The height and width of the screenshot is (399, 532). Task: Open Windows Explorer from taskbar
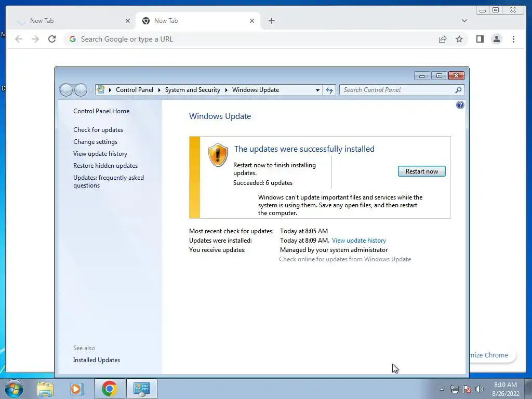pyautogui.click(x=45, y=389)
